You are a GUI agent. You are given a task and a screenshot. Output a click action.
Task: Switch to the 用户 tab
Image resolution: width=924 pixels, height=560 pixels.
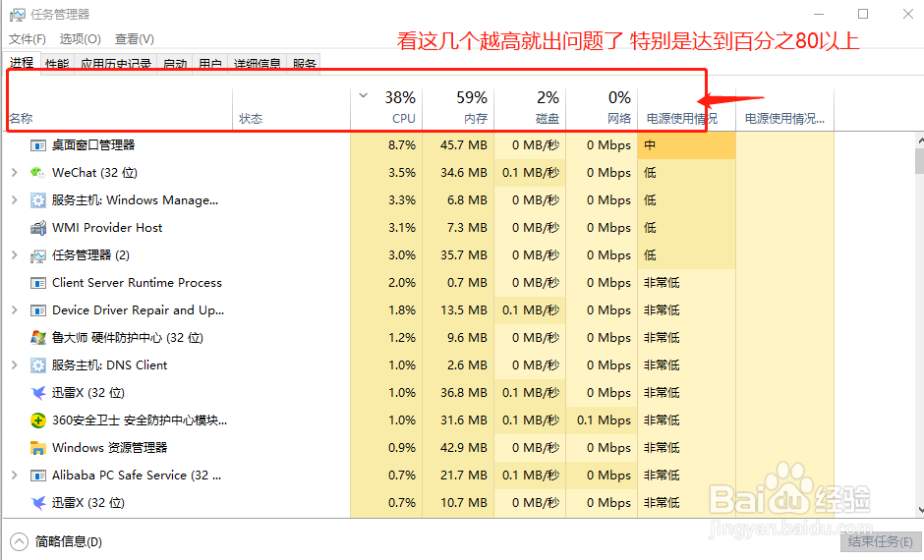pos(209,64)
